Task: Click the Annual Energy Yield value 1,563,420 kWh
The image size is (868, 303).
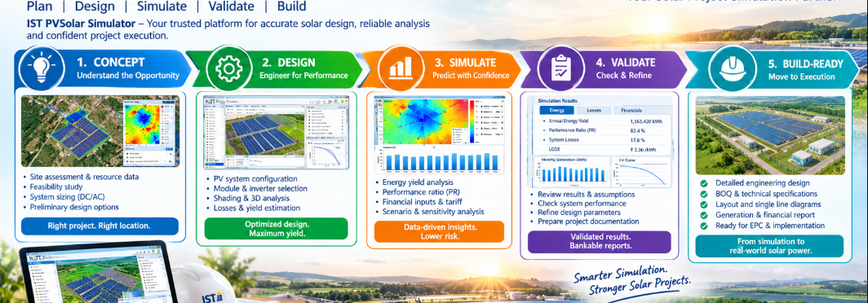Action: pyautogui.click(x=647, y=121)
